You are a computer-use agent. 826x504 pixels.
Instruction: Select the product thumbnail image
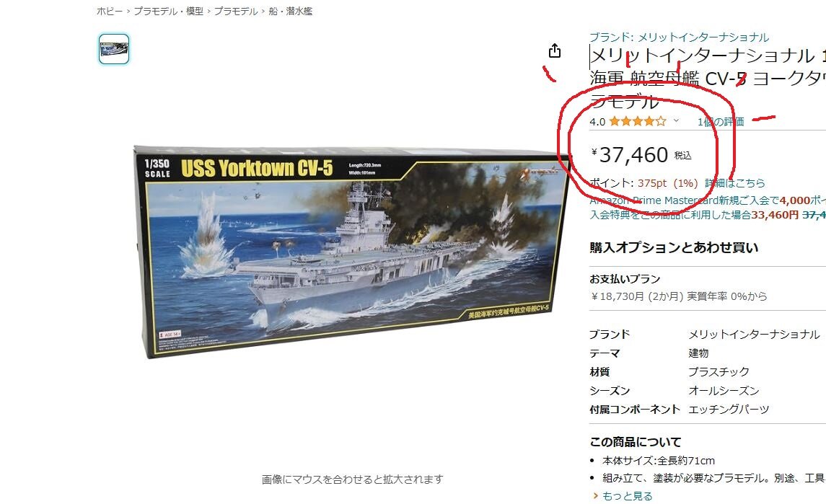click(x=114, y=49)
